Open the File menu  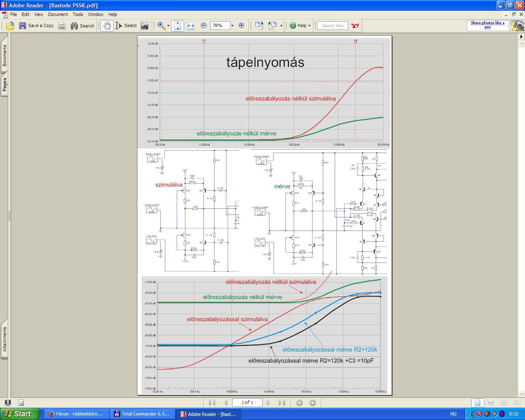14,14
